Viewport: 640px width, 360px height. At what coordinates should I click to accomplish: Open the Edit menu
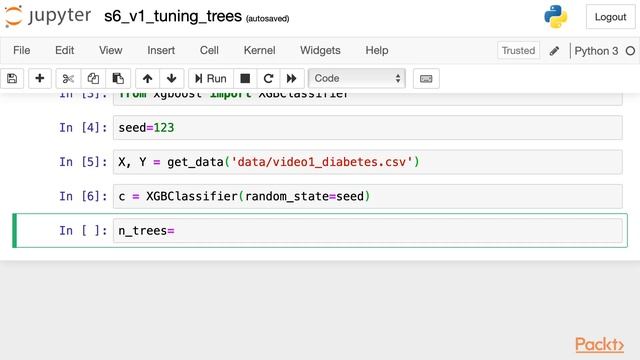point(64,50)
